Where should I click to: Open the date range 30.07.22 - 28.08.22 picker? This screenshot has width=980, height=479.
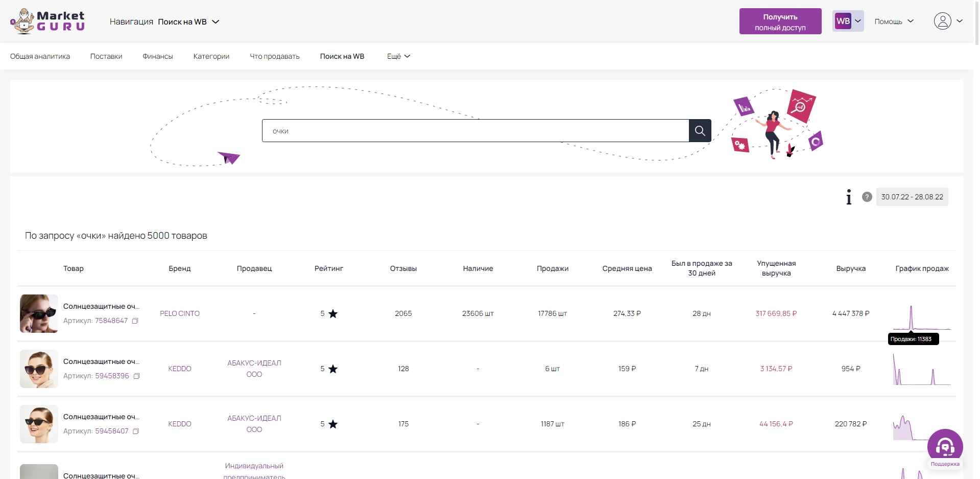coord(912,197)
